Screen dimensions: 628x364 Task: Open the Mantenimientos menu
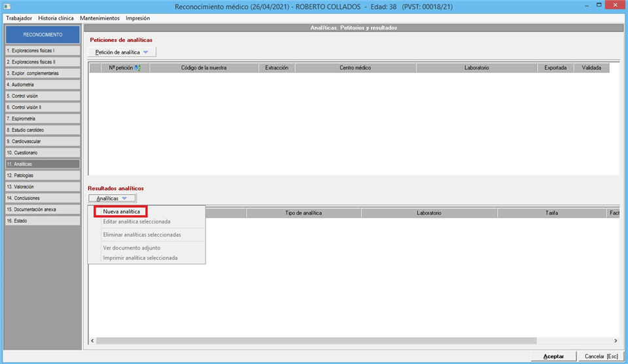tap(100, 18)
